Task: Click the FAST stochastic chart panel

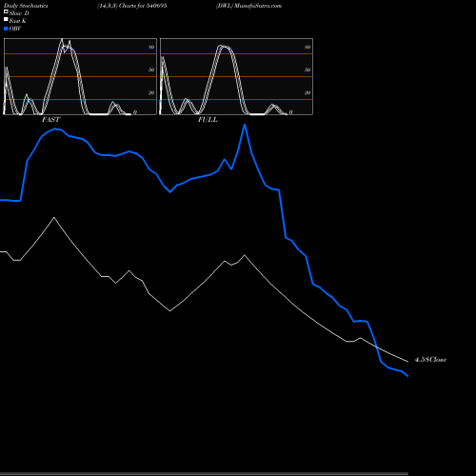Action: [x=80, y=76]
